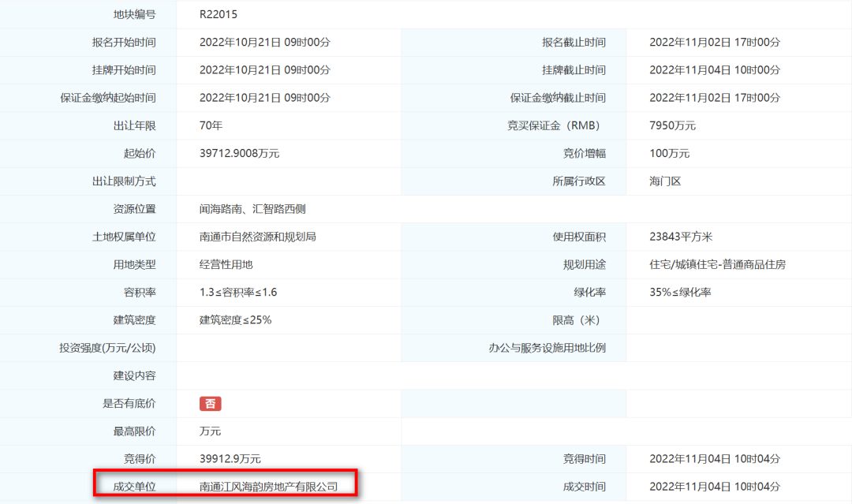This screenshot has width=852, height=504.
Task: Select the 资源位置 location description
Action: (252, 208)
